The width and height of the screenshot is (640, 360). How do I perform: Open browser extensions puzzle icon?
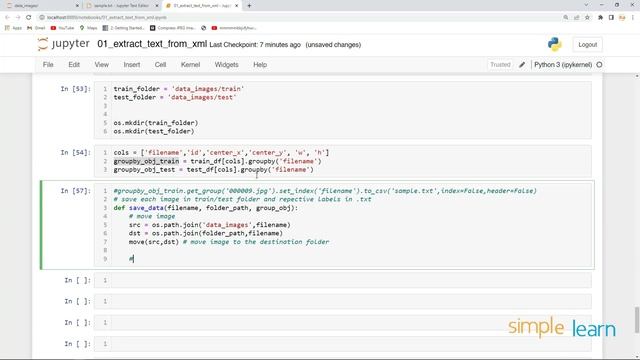point(600,18)
